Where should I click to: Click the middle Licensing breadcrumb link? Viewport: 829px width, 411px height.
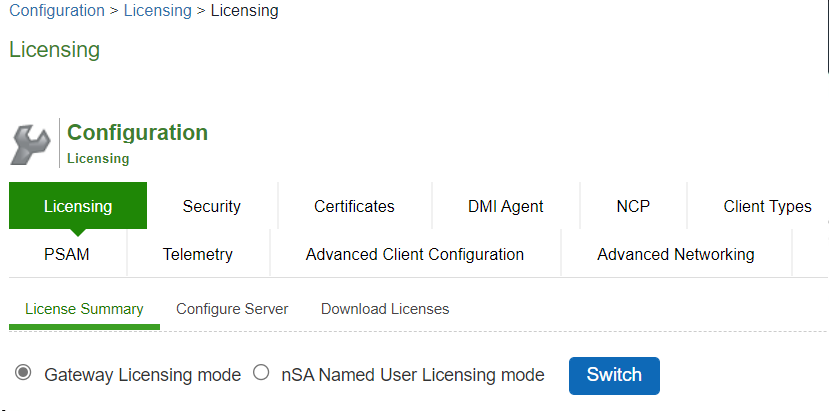[158, 11]
